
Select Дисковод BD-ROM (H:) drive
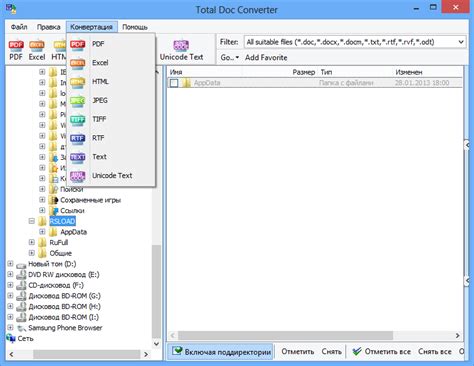point(64,307)
